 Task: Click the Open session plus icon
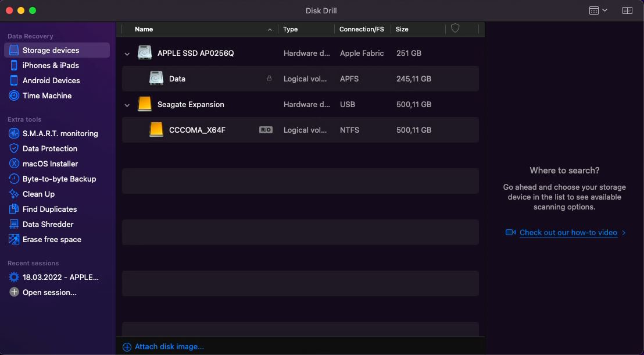(14, 293)
